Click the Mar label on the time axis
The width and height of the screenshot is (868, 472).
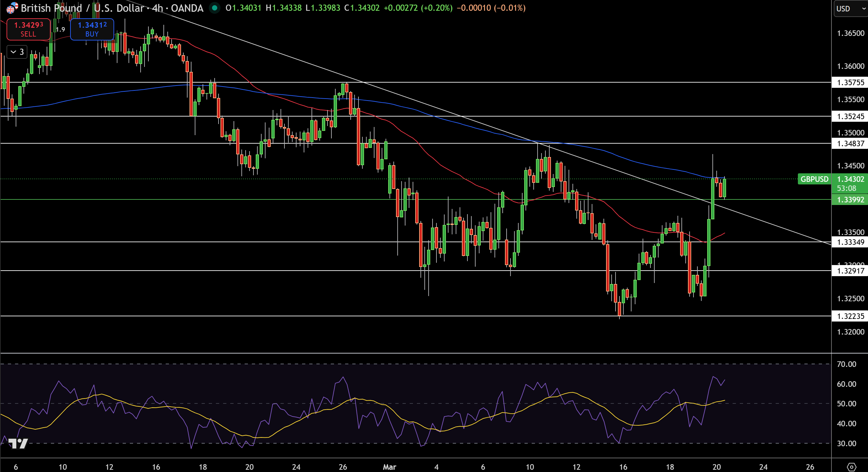point(389,467)
